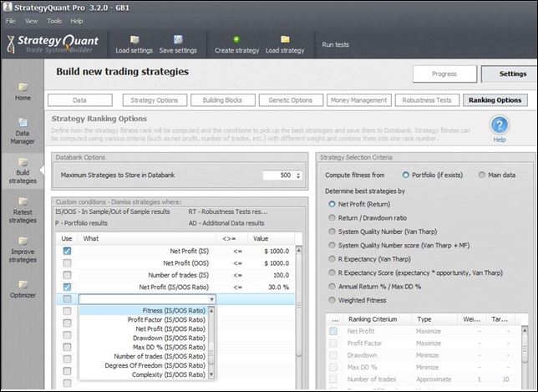
Task: Open the View menu
Action: tap(31, 21)
